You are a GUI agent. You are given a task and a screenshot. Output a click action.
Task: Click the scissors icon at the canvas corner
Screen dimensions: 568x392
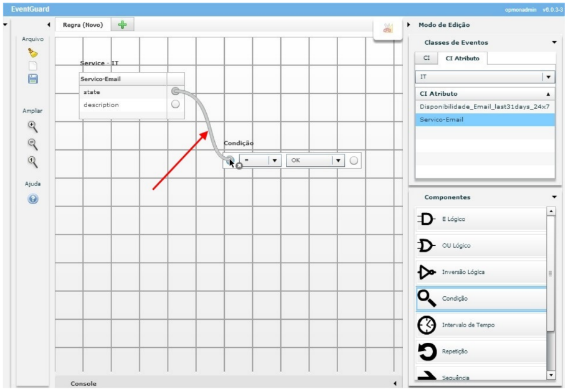[x=387, y=29]
